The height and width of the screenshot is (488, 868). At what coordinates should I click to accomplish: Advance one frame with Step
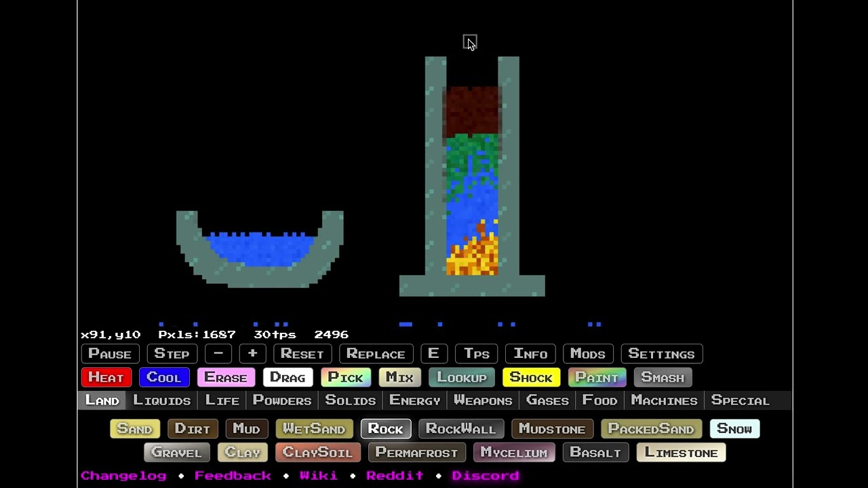pos(172,354)
